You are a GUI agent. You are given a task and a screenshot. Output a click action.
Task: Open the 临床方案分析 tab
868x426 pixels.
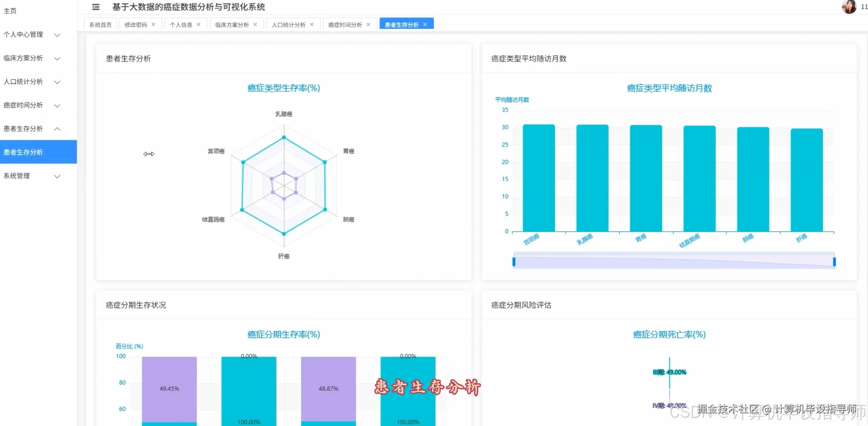point(231,24)
